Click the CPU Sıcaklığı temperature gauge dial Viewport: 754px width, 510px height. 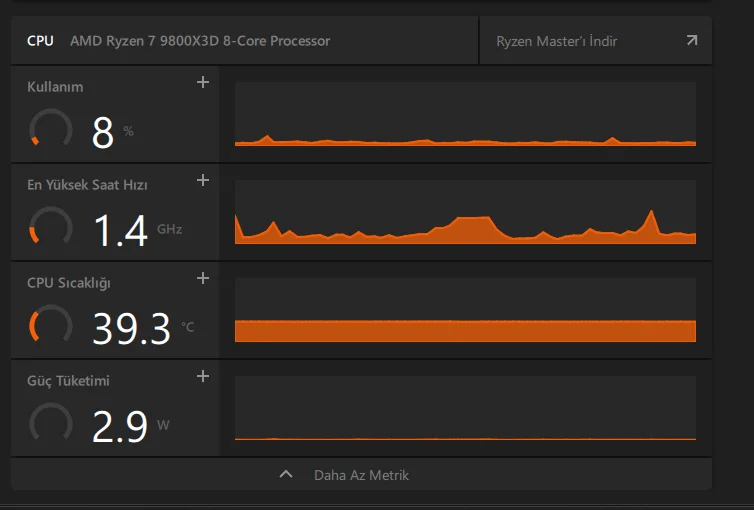pos(51,324)
